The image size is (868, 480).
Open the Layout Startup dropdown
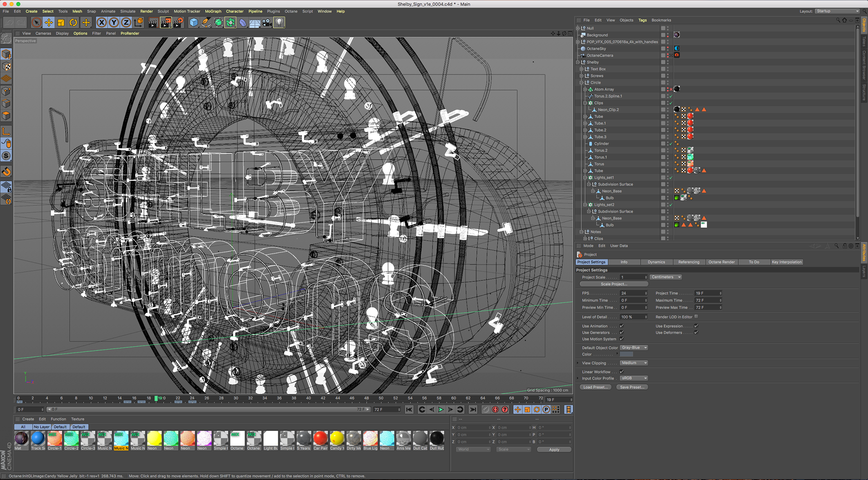837,11
